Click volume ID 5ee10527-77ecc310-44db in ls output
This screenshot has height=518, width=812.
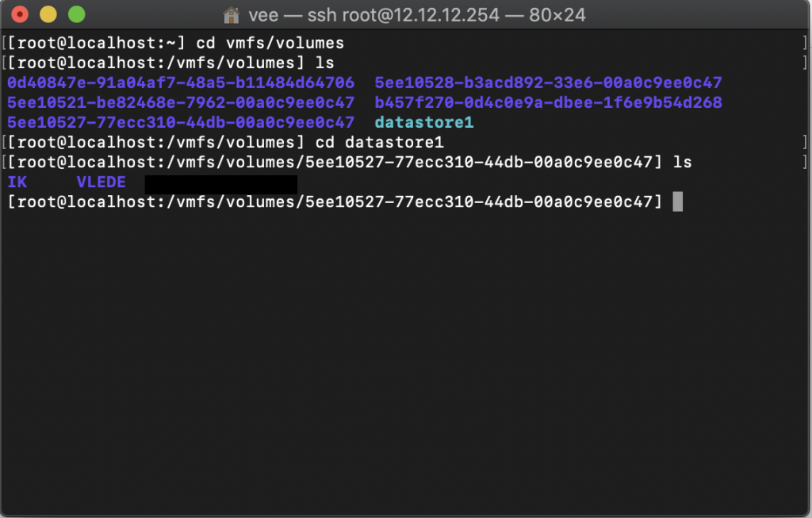[x=181, y=122]
